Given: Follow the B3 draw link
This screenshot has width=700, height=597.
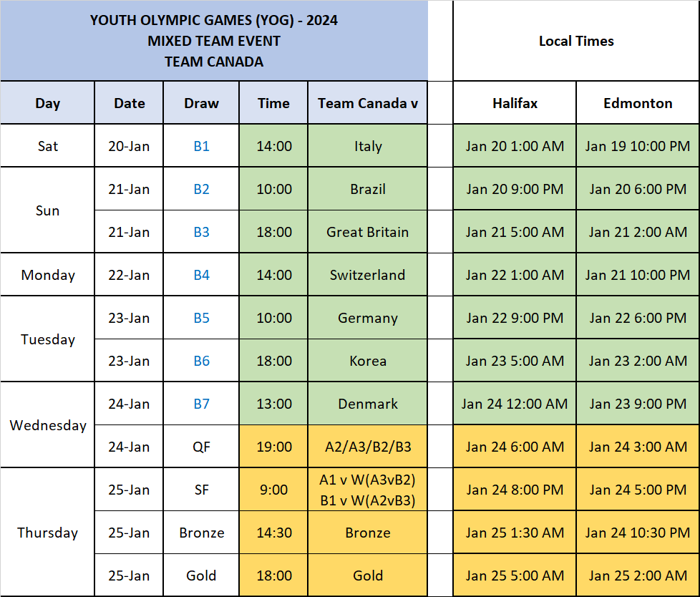Looking at the screenshot, I should [x=201, y=232].
